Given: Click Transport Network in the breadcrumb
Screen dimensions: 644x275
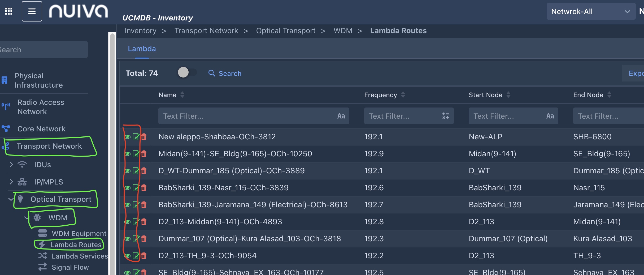Looking at the screenshot, I should pyautogui.click(x=206, y=31).
